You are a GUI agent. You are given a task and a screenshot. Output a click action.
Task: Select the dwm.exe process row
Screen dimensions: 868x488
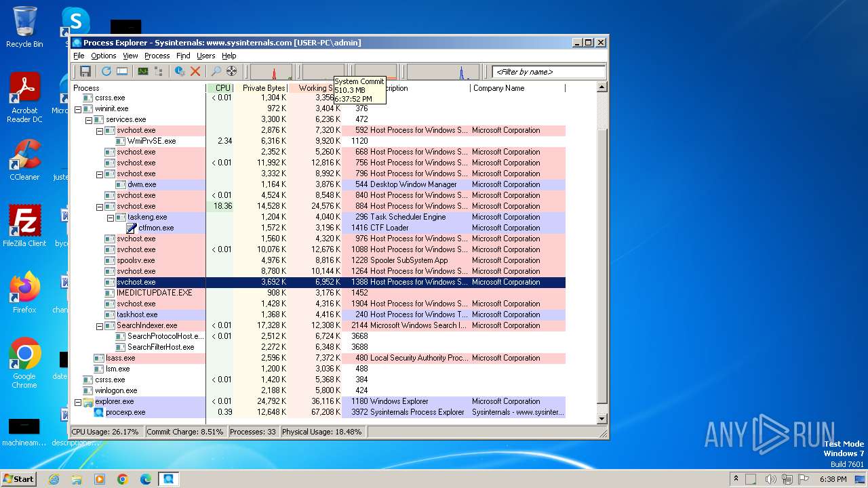tap(318, 184)
